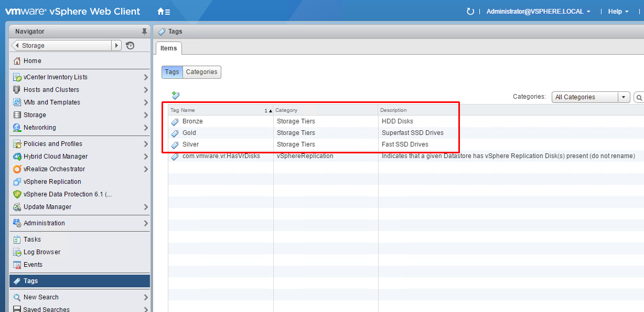Click Hybrid Cloud Manager icon
644x312 pixels.
tap(17, 157)
